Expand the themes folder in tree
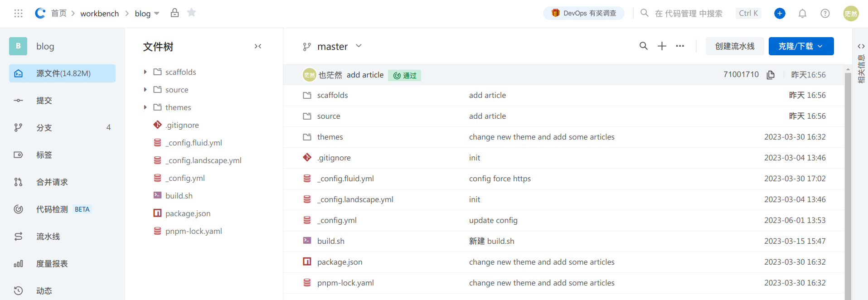868x300 pixels. (145, 107)
